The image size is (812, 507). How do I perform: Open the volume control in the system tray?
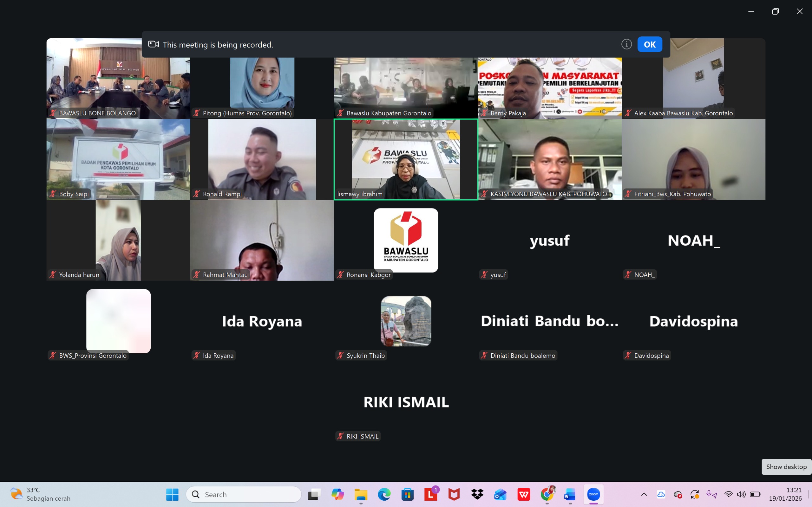[741, 494]
